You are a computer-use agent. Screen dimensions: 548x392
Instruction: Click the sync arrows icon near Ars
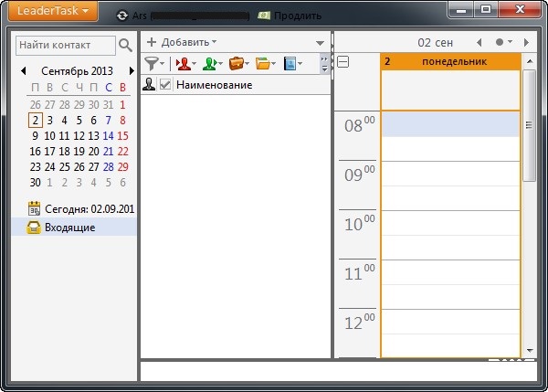[x=122, y=16]
